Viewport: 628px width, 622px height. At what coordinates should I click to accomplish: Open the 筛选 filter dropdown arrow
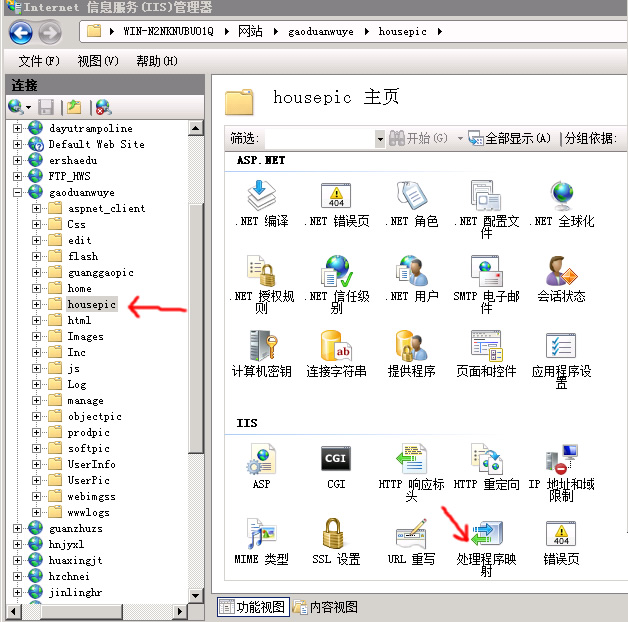point(380,138)
